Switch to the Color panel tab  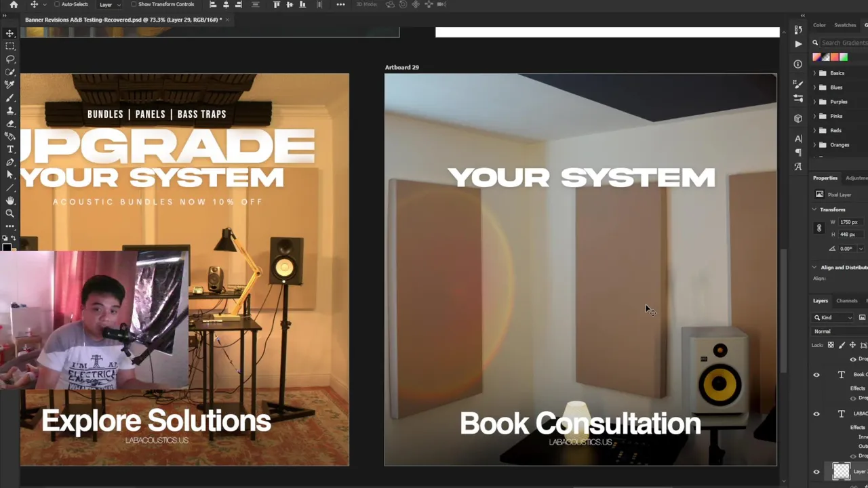819,25
